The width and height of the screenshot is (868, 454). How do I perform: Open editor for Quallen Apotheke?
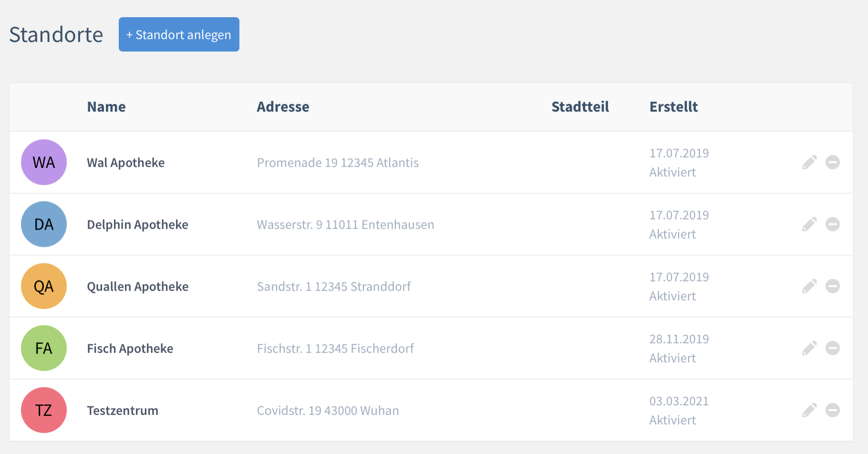809,286
